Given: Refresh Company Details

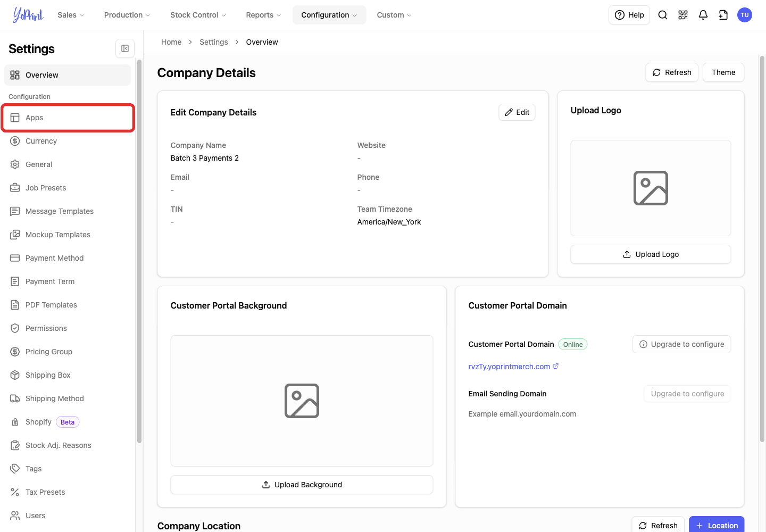Looking at the screenshot, I should [x=672, y=72].
